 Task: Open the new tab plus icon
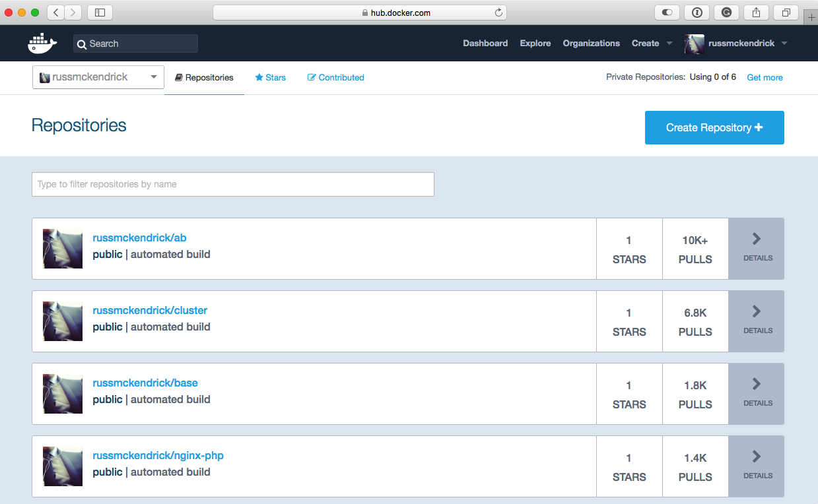pos(811,18)
